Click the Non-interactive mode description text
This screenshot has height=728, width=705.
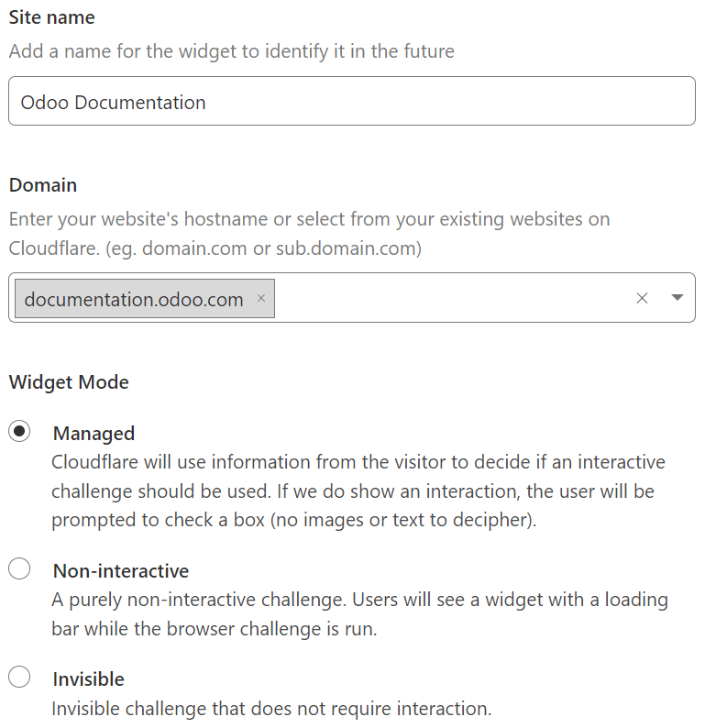coord(359,614)
